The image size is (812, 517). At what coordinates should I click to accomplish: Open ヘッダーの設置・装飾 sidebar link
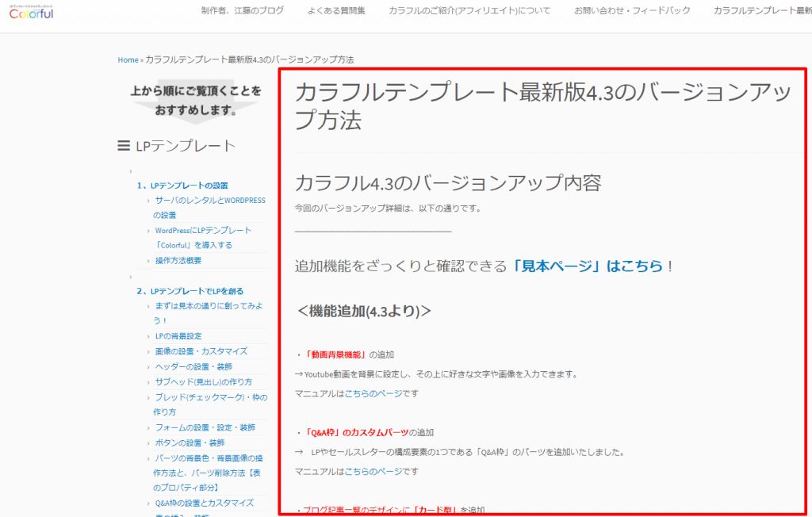click(193, 367)
